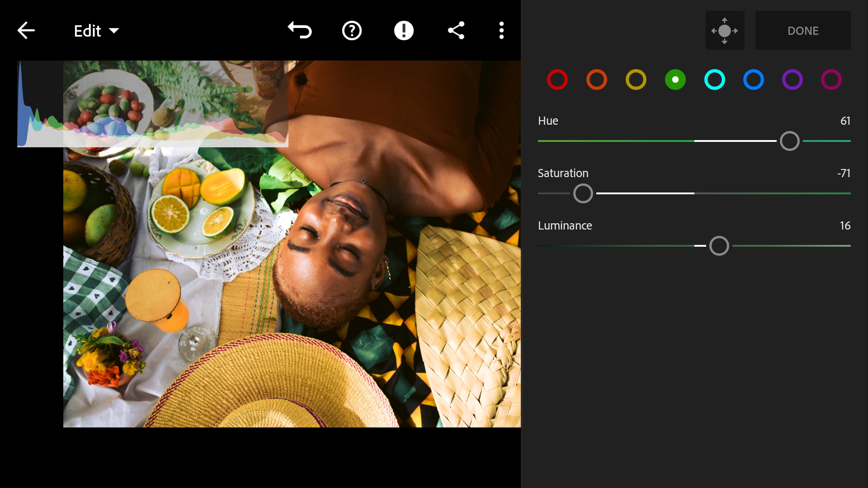Tap DONE to apply edits
The image size is (868, 488).
click(802, 30)
